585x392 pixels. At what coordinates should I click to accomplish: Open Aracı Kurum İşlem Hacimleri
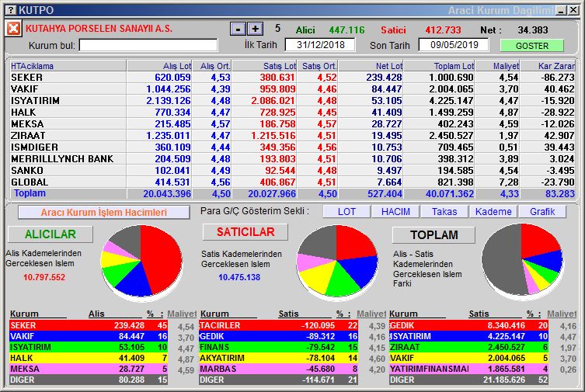click(104, 213)
